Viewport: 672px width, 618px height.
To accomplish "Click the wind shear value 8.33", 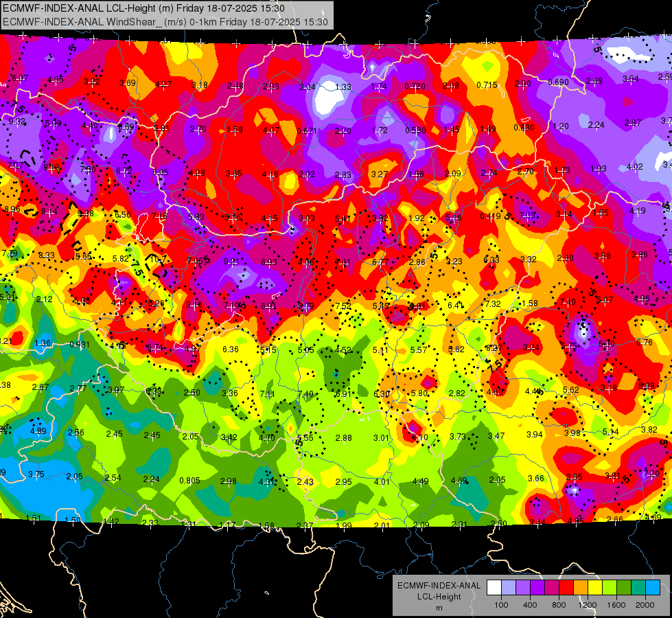I will [47, 255].
